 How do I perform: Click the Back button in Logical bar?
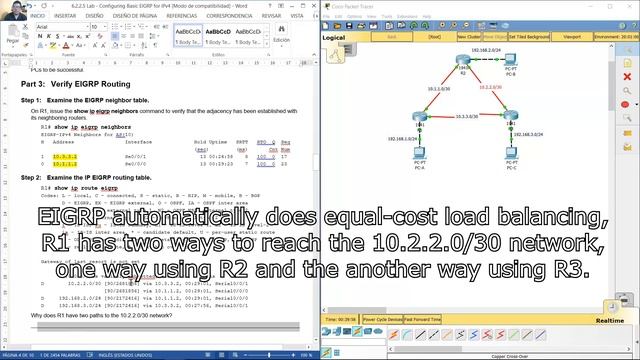pyautogui.click(x=391, y=37)
